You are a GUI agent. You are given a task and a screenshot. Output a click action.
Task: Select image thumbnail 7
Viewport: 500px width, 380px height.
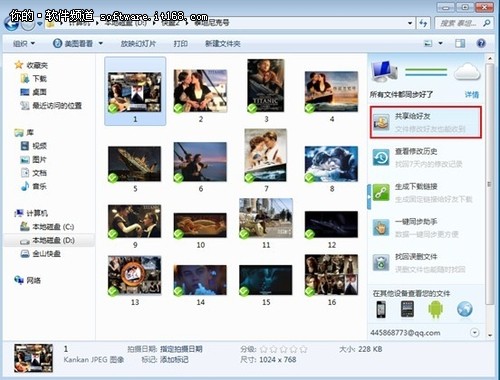(265, 155)
